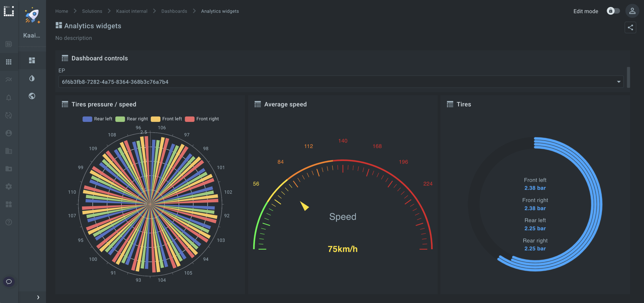Select the dashboards icon in secondary sidebar
The image size is (644, 303).
tap(32, 60)
